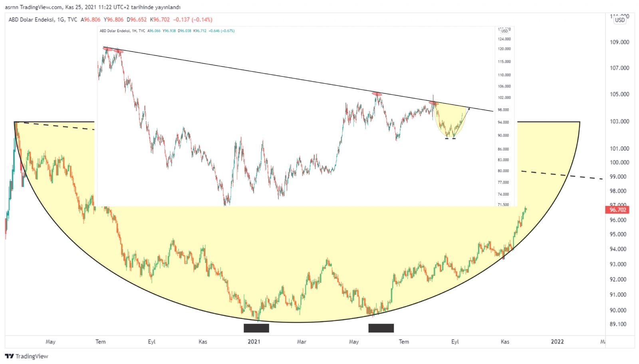Click the left black rectangle below the chart
The height and width of the screenshot is (364, 639).
[256, 328]
